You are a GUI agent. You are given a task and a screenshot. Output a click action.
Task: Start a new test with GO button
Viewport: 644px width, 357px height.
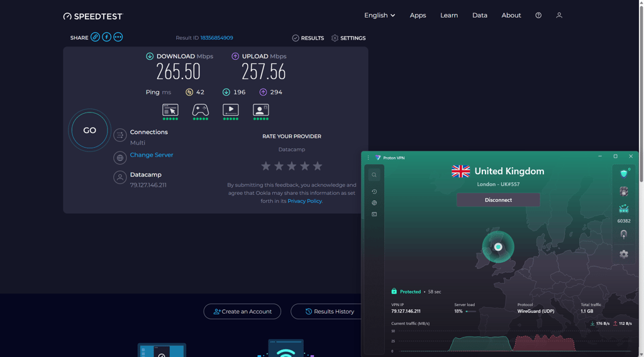tap(89, 131)
